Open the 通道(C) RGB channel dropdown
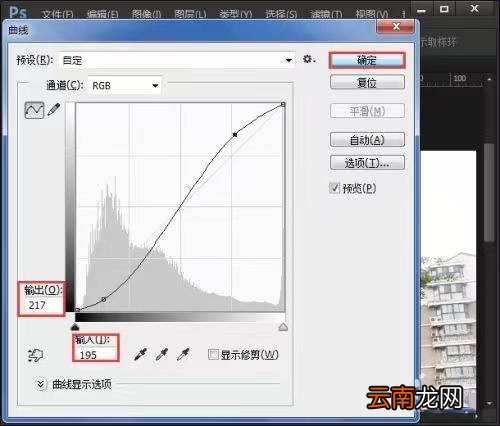500x426 pixels. point(125,86)
